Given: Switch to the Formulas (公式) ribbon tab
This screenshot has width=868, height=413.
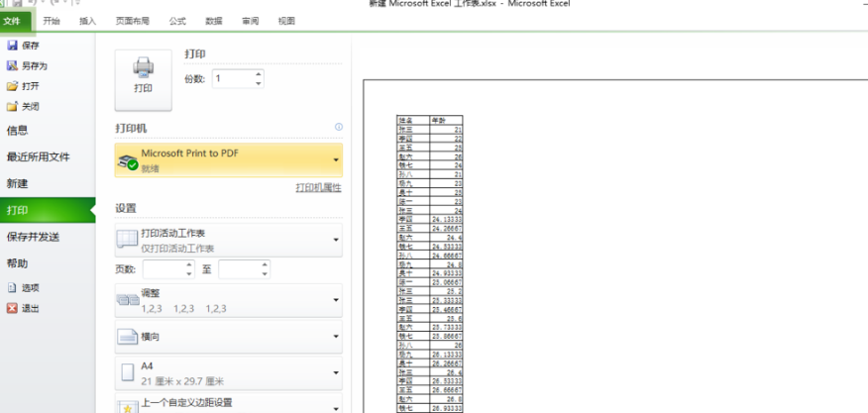Looking at the screenshot, I should (x=177, y=21).
